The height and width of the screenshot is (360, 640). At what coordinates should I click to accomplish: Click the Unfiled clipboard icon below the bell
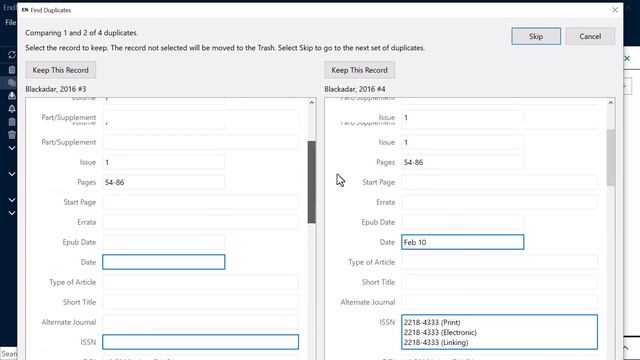pyautogui.click(x=12, y=122)
